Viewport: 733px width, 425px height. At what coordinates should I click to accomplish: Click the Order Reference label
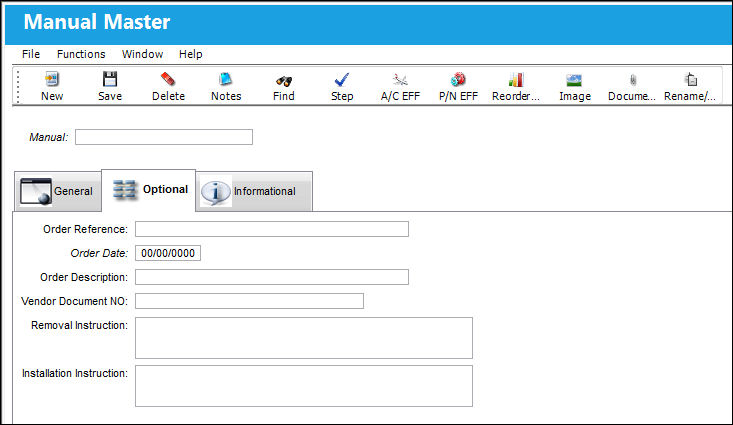85,229
